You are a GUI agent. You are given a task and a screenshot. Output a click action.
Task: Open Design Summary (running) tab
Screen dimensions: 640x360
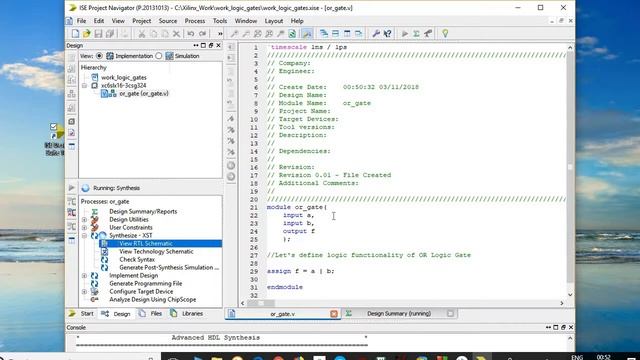tap(399, 313)
